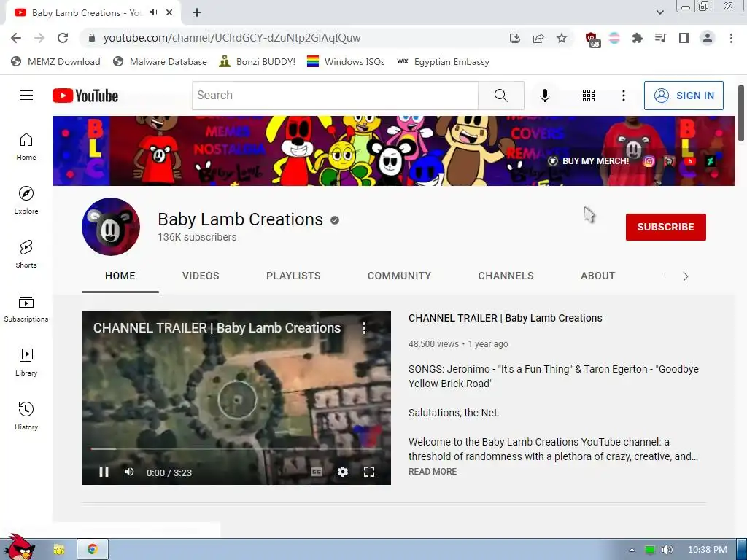Click the SIGN IN button
Viewport: 747px width, 560px height.
pos(684,96)
